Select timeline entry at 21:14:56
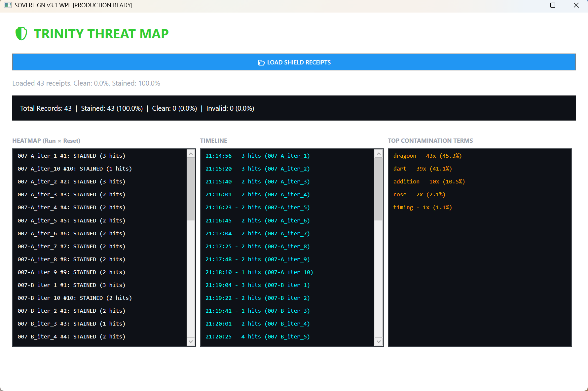Screen dimensions: 588x391 (x=258, y=156)
